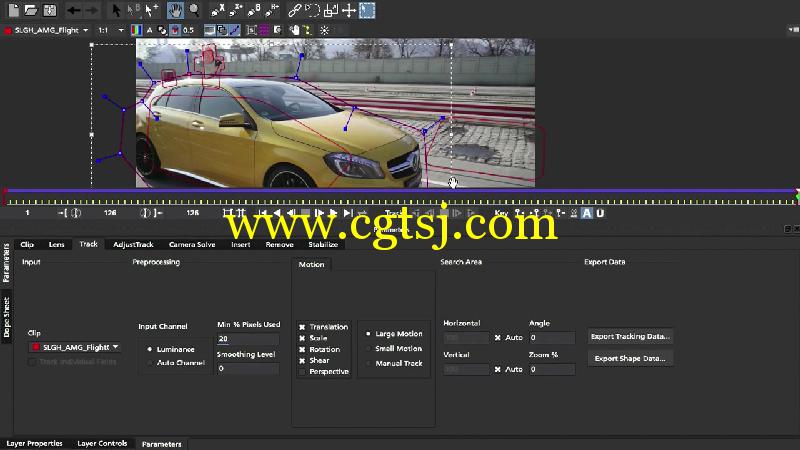The height and width of the screenshot is (450, 800).
Task: Toggle the Show Layer Mattes icon
Action: 162,30
